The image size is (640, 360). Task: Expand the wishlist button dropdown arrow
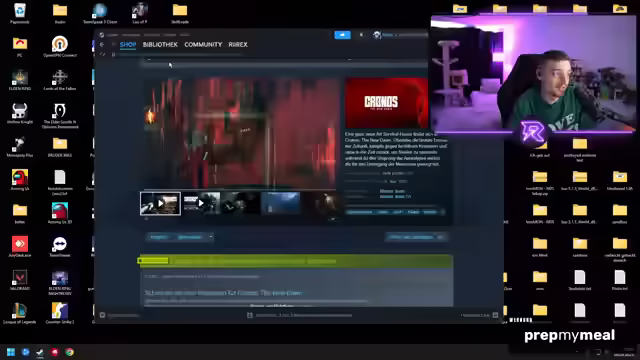(x=211, y=237)
